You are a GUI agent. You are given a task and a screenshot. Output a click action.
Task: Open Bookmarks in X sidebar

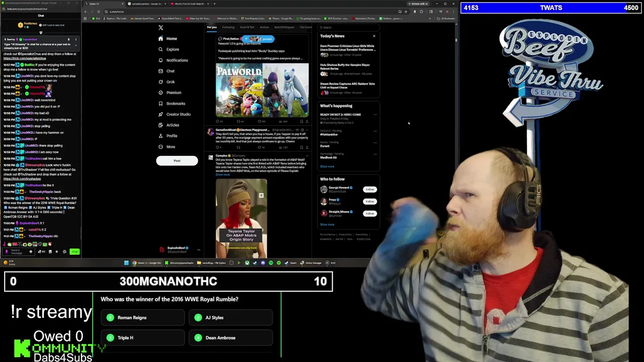172,104
